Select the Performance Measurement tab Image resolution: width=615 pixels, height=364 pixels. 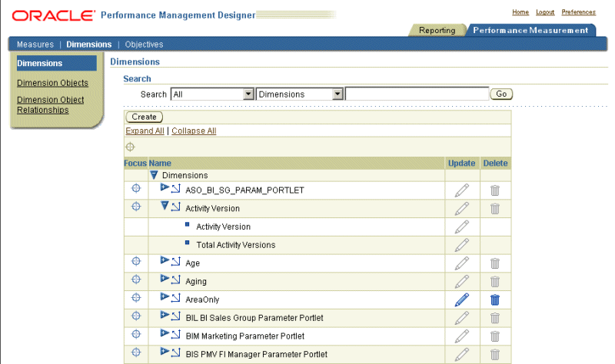point(530,30)
